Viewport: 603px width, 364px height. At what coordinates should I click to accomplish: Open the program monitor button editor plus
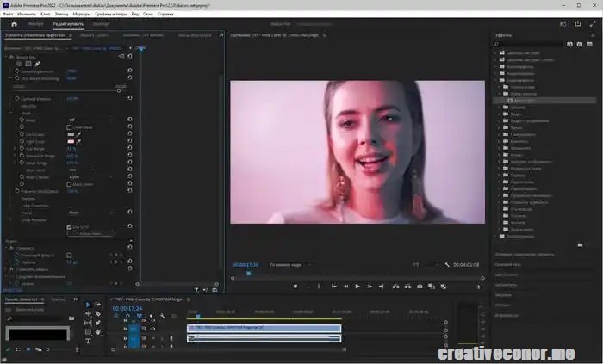coord(478,287)
